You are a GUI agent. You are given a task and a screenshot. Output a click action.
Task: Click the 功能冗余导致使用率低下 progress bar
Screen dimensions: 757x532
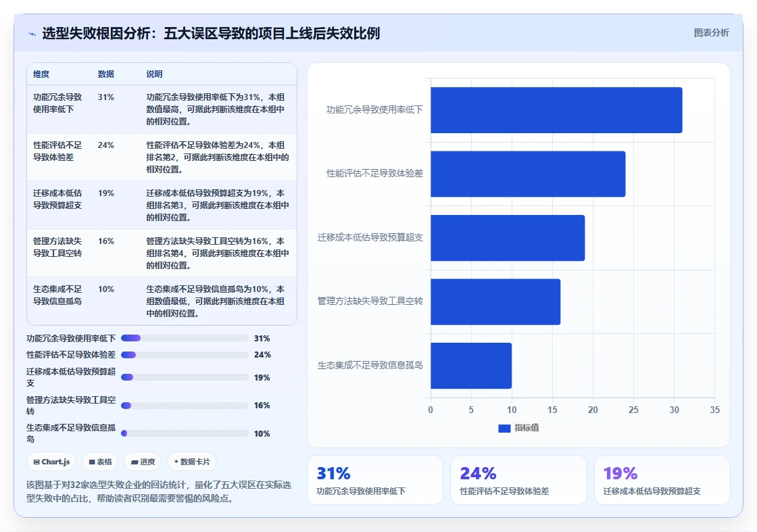coord(185,338)
